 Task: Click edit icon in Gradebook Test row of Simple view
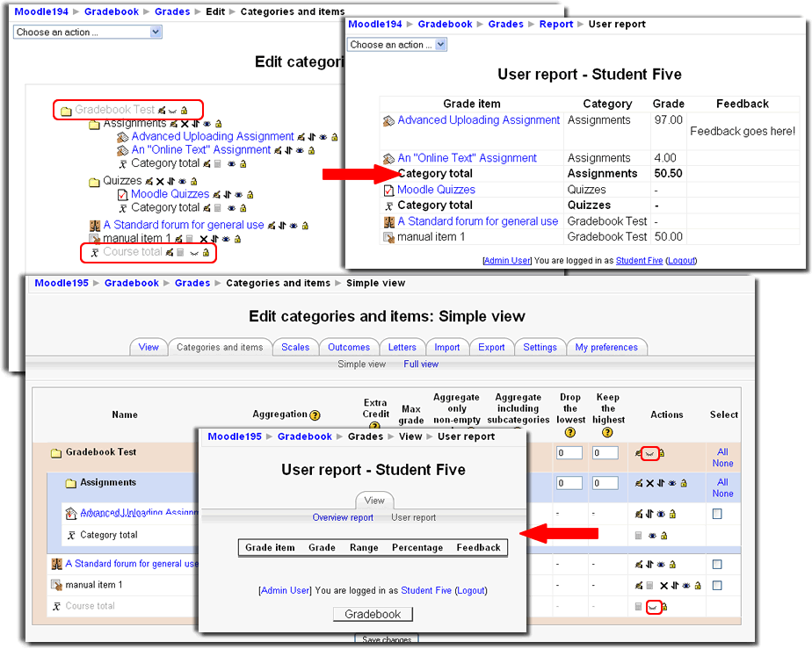pyautogui.click(x=639, y=453)
